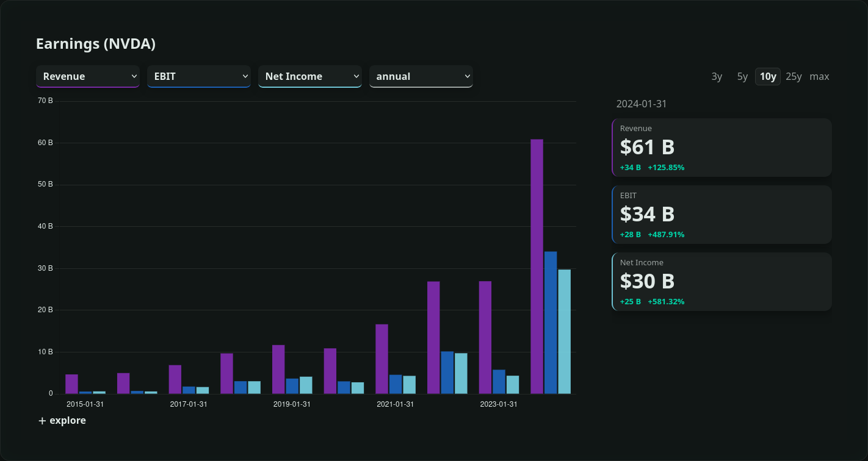Viewport: 868px width, 461px height.
Task: Expand the Net Income dropdown
Action: coord(310,76)
